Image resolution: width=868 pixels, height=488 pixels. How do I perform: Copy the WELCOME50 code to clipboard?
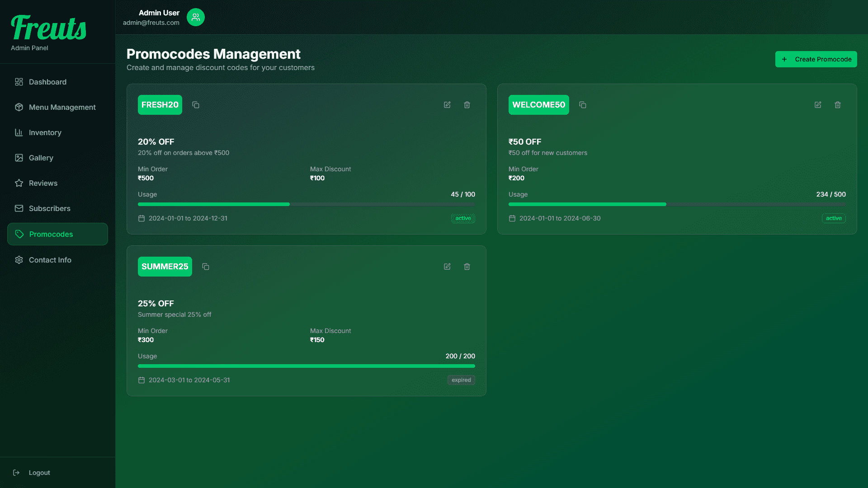583,105
